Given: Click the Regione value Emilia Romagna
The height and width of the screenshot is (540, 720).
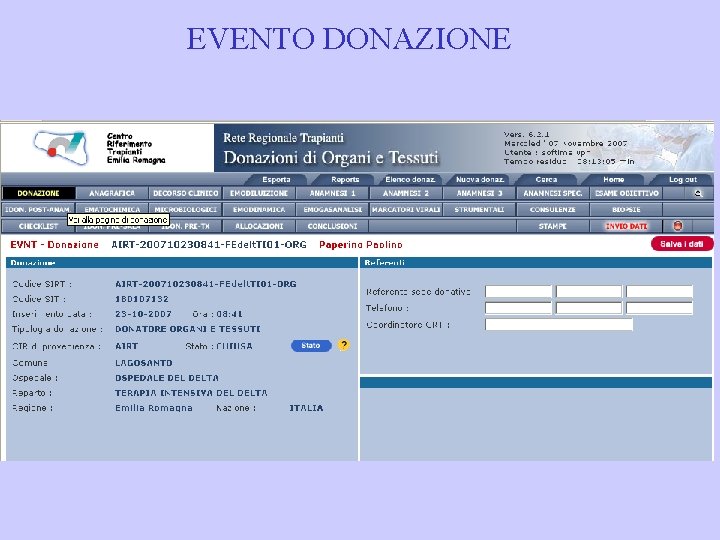Looking at the screenshot, I should pyautogui.click(x=154, y=408).
